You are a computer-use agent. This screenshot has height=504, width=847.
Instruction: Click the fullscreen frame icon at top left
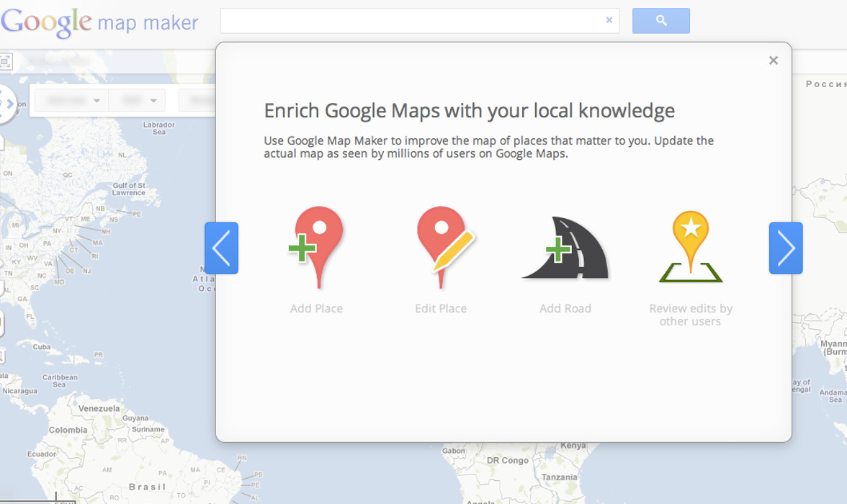[6, 62]
